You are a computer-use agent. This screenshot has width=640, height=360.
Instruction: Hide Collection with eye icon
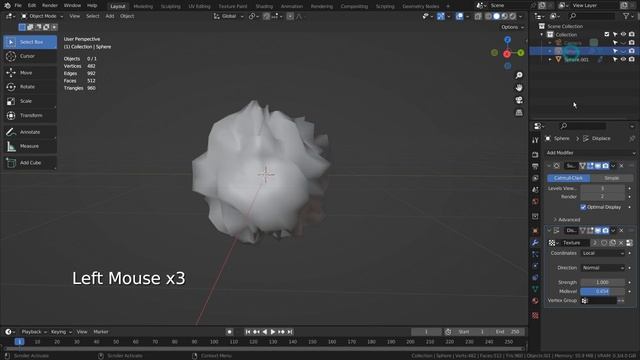[x=623, y=34]
